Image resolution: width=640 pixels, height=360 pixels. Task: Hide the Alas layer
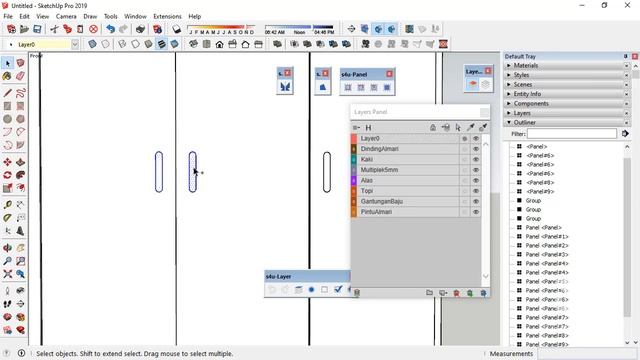[476, 180]
